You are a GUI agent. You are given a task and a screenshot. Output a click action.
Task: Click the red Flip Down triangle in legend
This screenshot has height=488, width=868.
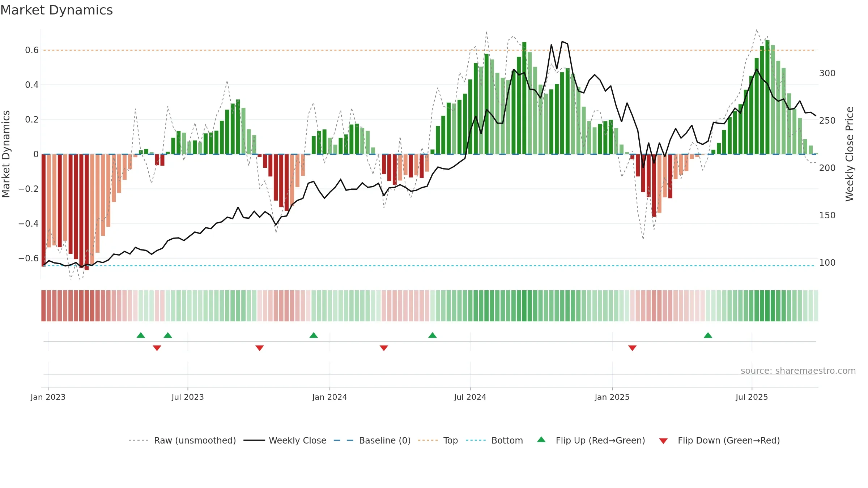[663, 441]
